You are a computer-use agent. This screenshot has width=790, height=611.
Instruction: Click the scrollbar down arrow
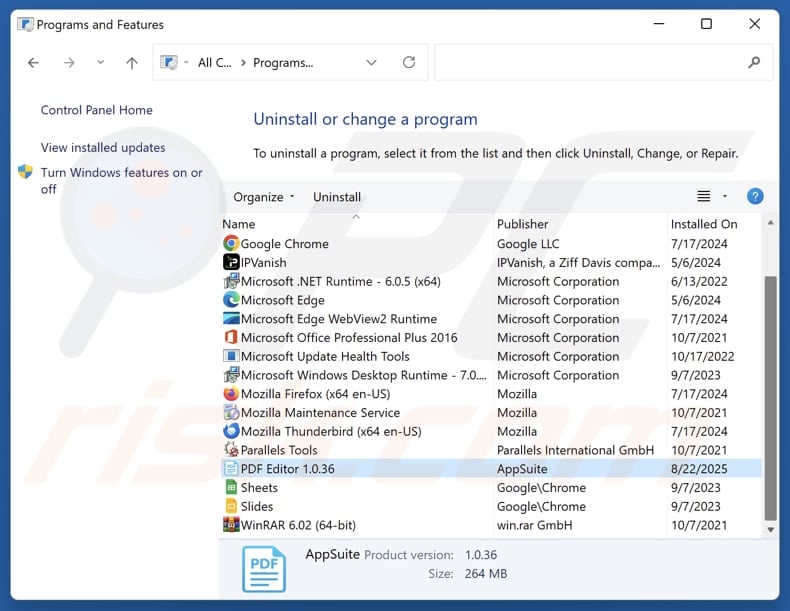click(x=770, y=529)
